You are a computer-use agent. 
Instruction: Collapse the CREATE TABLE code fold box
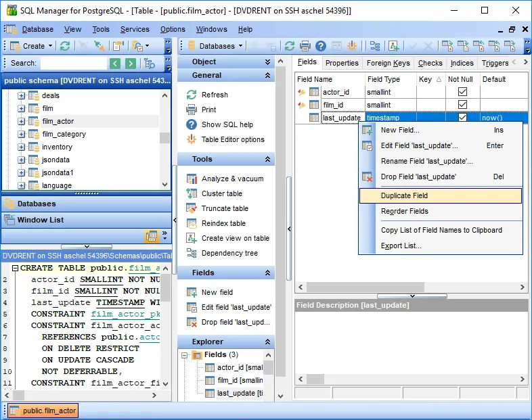pos(15,268)
